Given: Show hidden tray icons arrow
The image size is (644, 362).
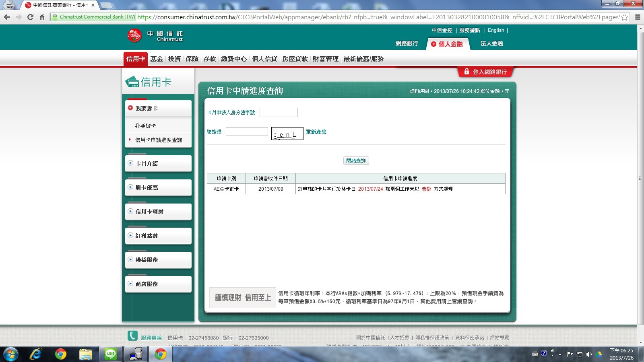Looking at the screenshot, I should click(560, 354).
